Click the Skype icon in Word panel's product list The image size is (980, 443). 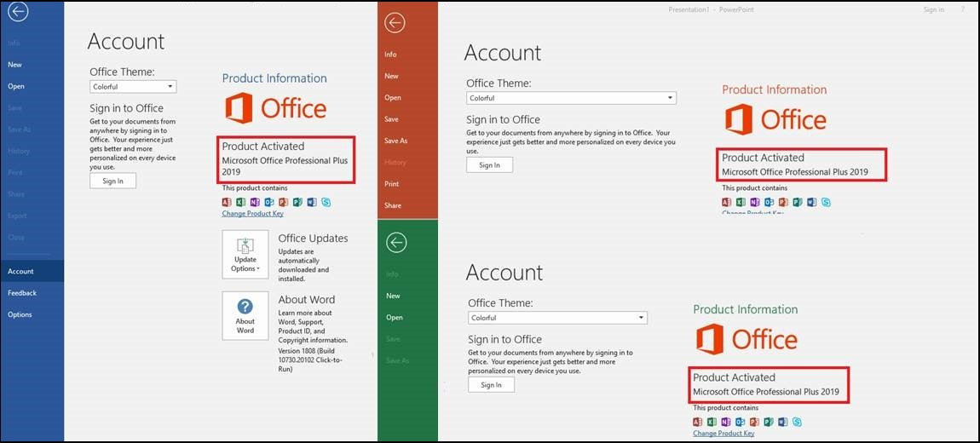coord(326,202)
